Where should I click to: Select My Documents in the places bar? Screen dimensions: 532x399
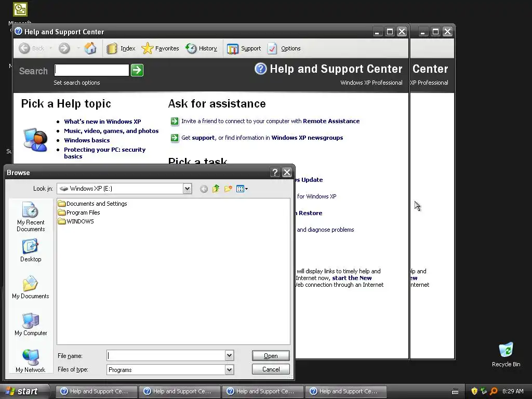coord(31,287)
